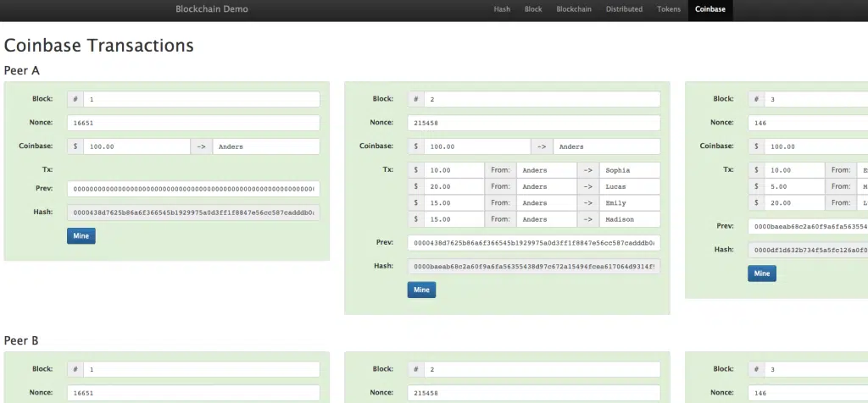Viewport: 868px width, 403px height.
Task: Open the Hash page in navbar
Action: tap(502, 9)
